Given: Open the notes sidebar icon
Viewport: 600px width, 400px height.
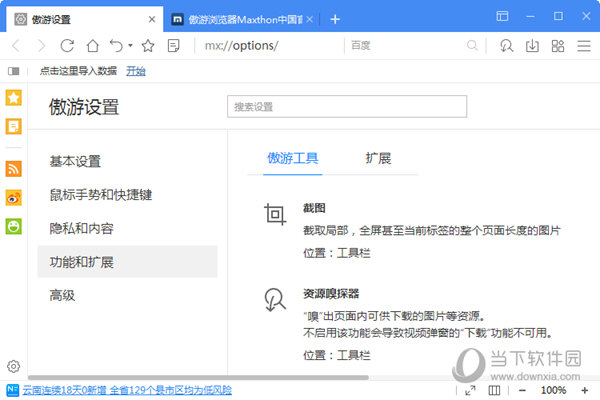Looking at the screenshot, I should click(x=13, y=126).
